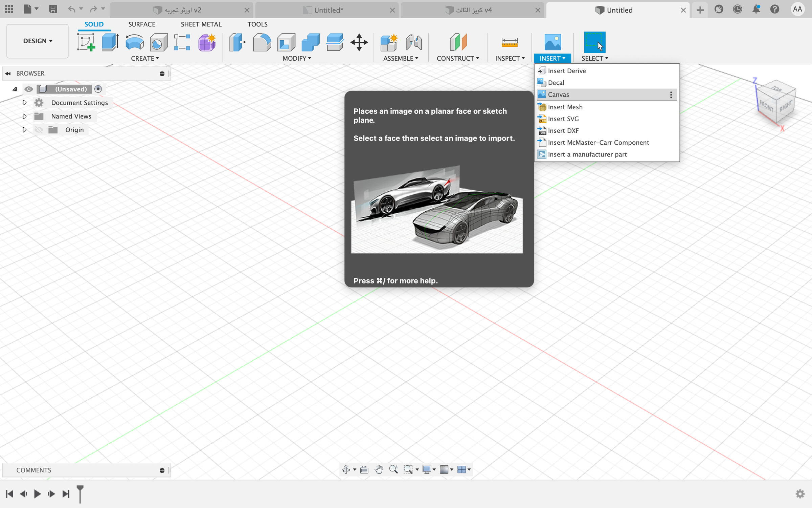Select the Rectangular Pattern tool
This screenshot has height=508, width=812.
(x=182, y=42)
